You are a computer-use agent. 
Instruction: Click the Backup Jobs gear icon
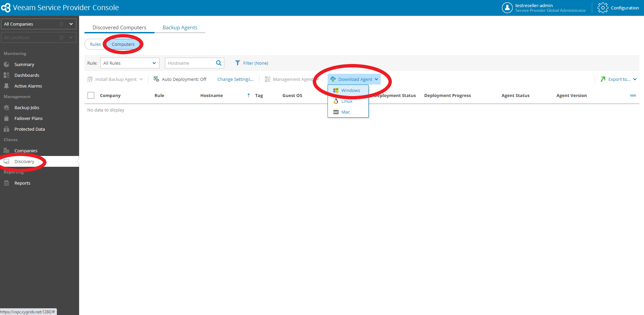(x=6, y=107)
